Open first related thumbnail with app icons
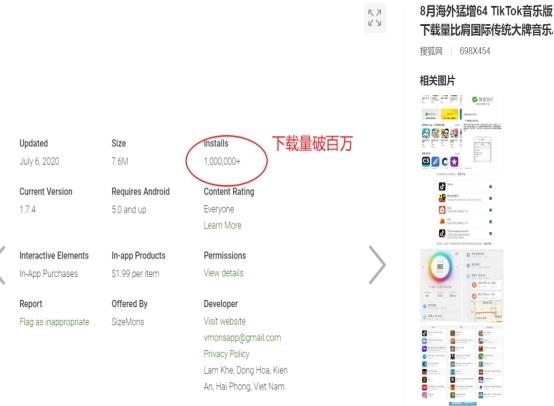The image size is (554, 406). 462,131
